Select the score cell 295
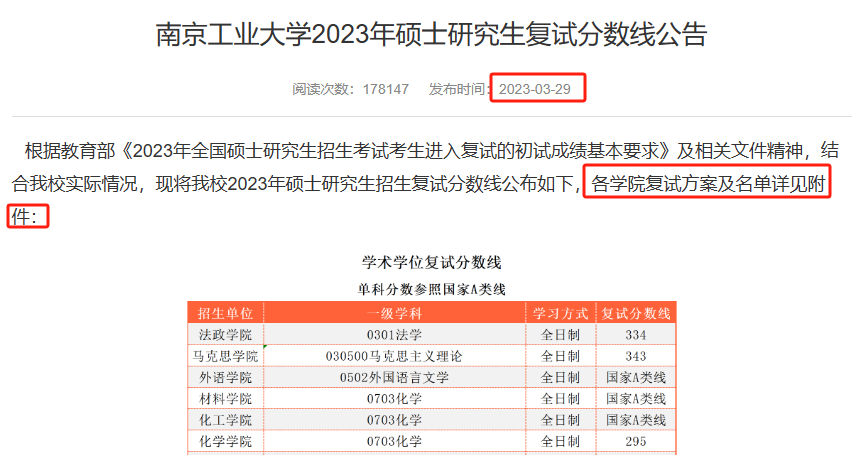 636,442
